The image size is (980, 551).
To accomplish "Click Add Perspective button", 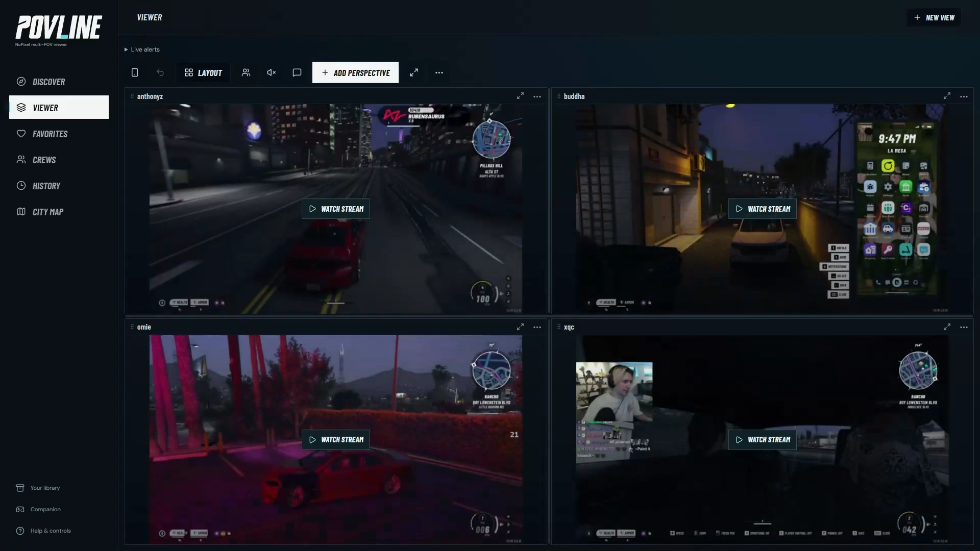I will click(x=355, y=72).
